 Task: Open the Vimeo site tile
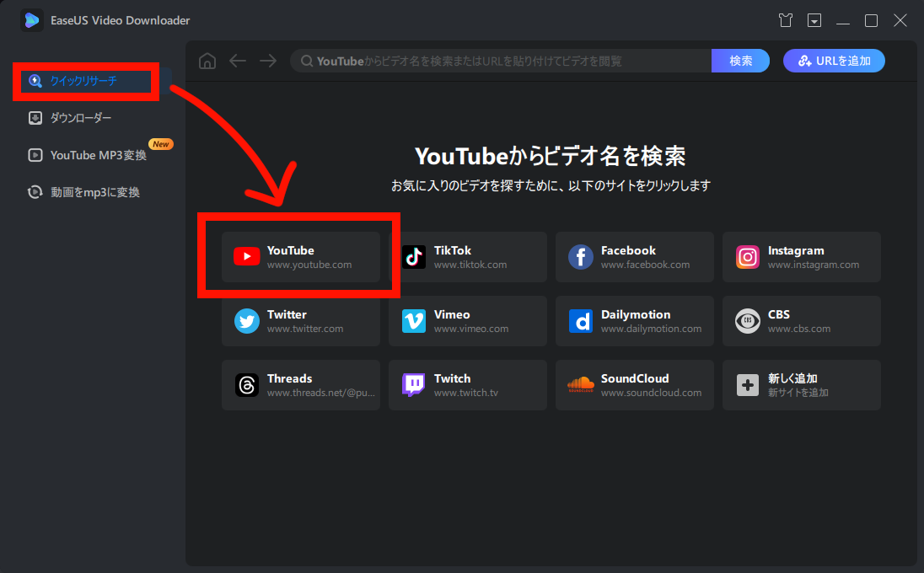467,321
